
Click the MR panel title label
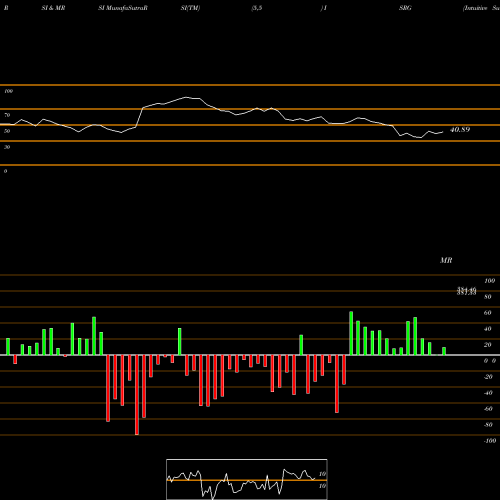coord(446,260)
